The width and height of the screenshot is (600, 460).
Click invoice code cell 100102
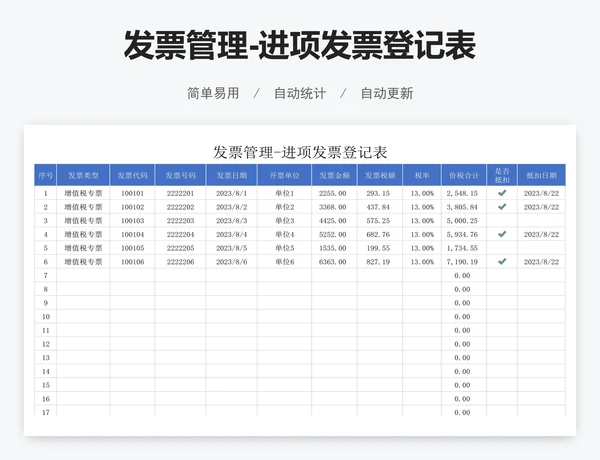click(x=132, y=207)
